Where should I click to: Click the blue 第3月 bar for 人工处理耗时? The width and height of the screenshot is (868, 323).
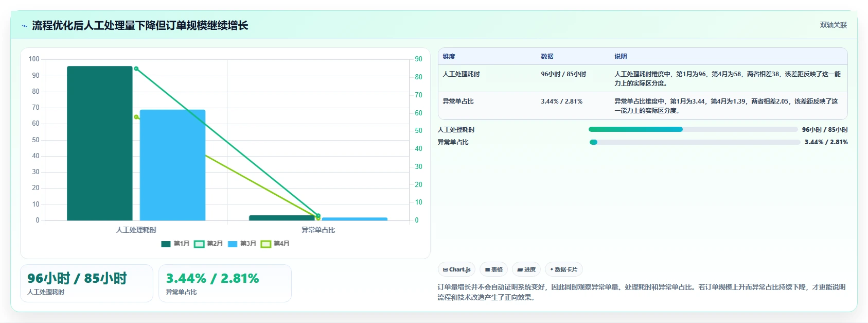coord(172,165)
